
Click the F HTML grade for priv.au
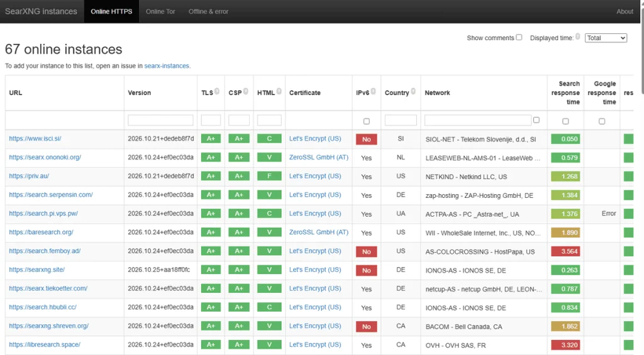click(x=269, y=176)
